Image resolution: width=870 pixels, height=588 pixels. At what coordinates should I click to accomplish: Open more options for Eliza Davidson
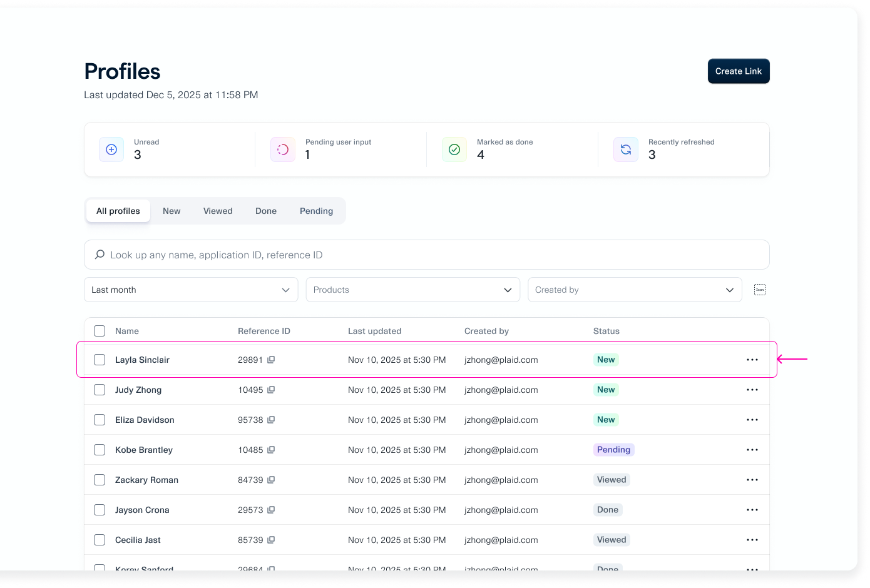752,420
